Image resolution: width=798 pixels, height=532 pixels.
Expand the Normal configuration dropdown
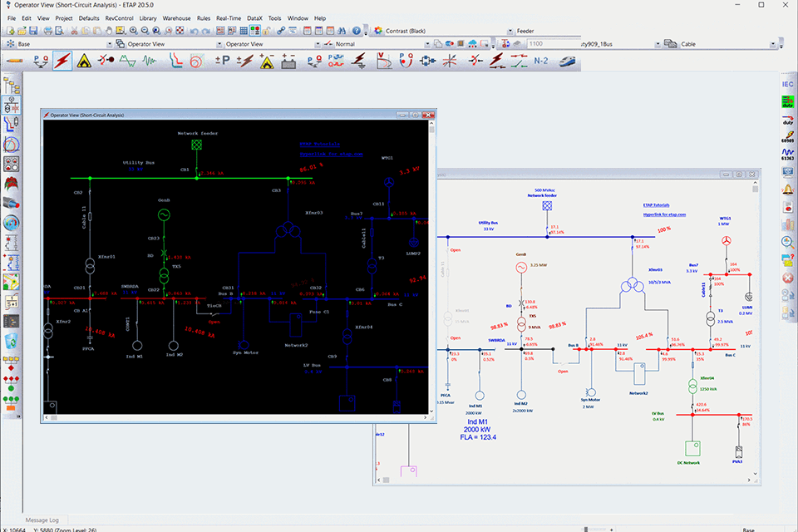pos(427,44)
